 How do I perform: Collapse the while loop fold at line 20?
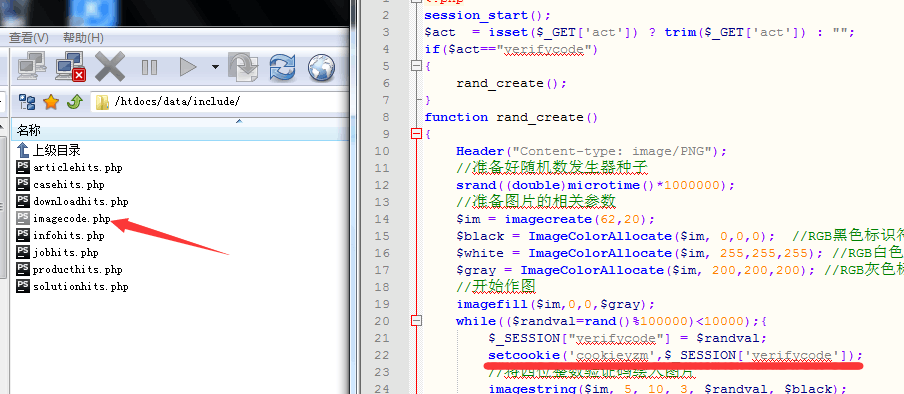point(416,321)
